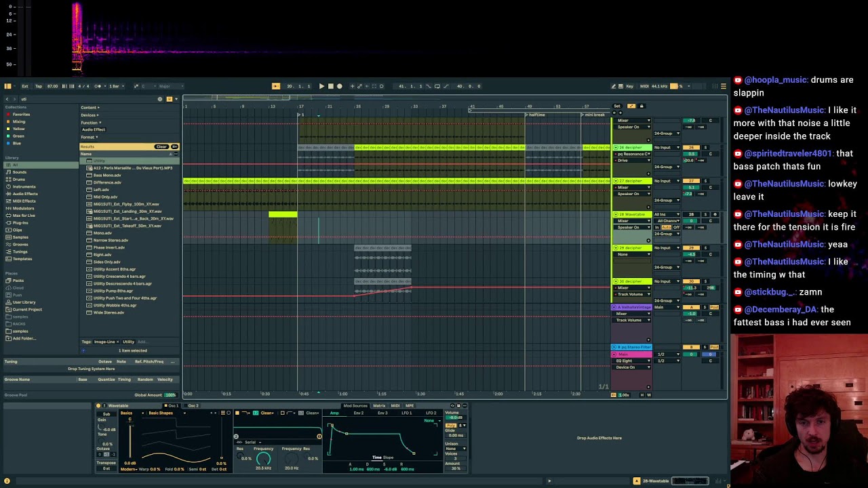Fold track 26 decipher
Viewport: 868px width, 488px height.
click(616, 147)
